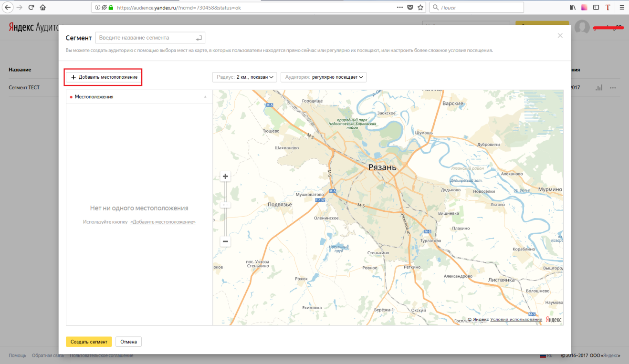Click Александрово label on the map
629x364 pixels.
(x=458, y=276)
